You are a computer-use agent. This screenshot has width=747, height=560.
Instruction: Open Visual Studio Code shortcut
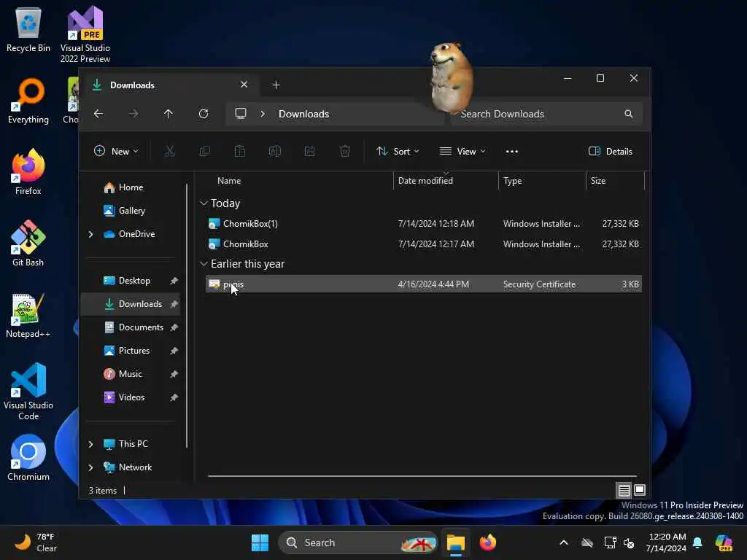coord(28,392)
